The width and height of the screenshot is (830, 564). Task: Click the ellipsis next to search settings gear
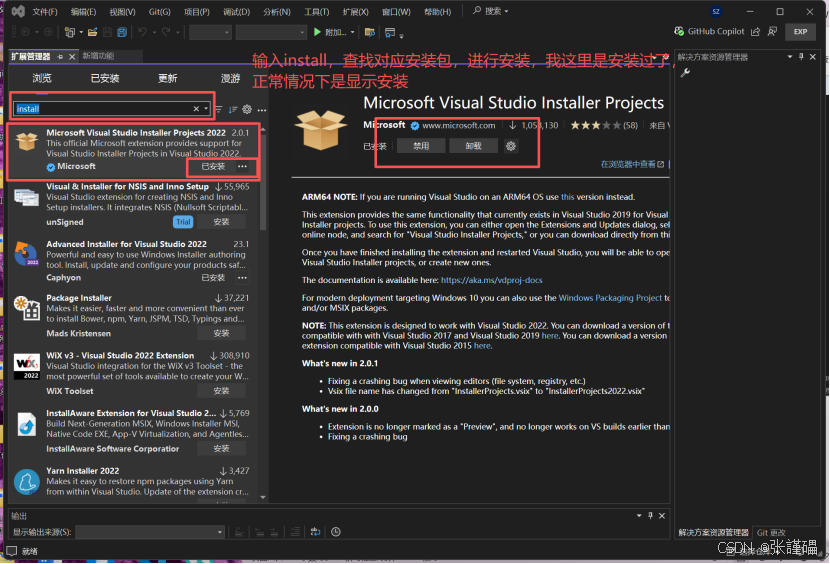coord(261,110)
